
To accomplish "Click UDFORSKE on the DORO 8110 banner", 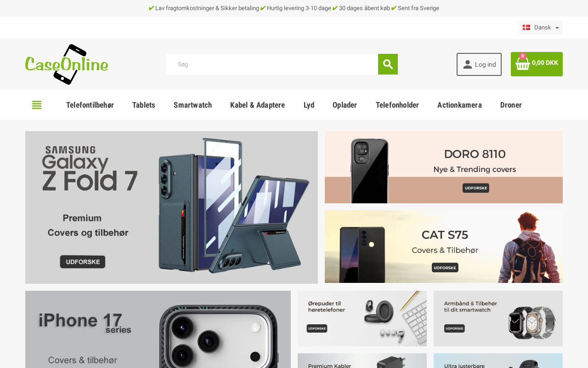I will (x=476, y=188).
